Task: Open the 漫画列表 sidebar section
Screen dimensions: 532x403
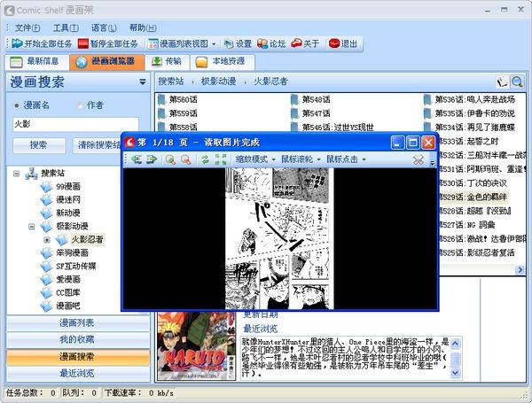Action: coord(78,323)
